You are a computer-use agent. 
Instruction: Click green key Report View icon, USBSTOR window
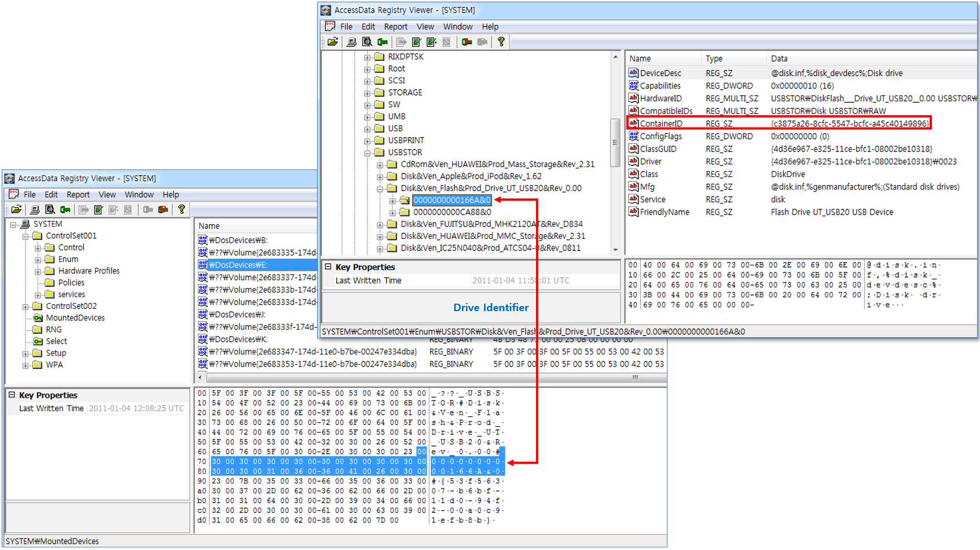coord(382,42)
